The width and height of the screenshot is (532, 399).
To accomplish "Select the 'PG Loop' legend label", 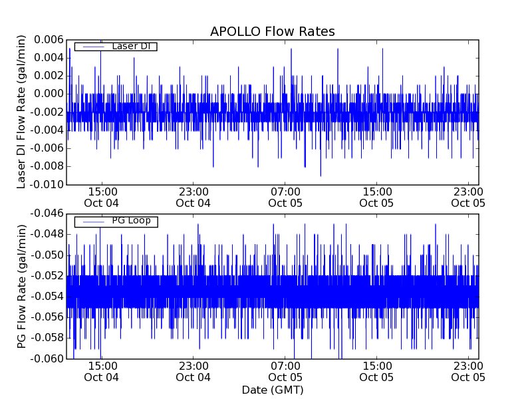I will click(x=131, y=221).
